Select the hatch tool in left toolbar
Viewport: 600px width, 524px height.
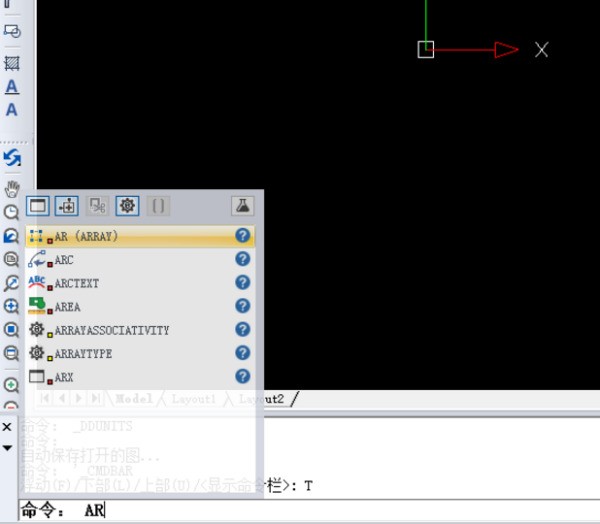coord(12,63)
